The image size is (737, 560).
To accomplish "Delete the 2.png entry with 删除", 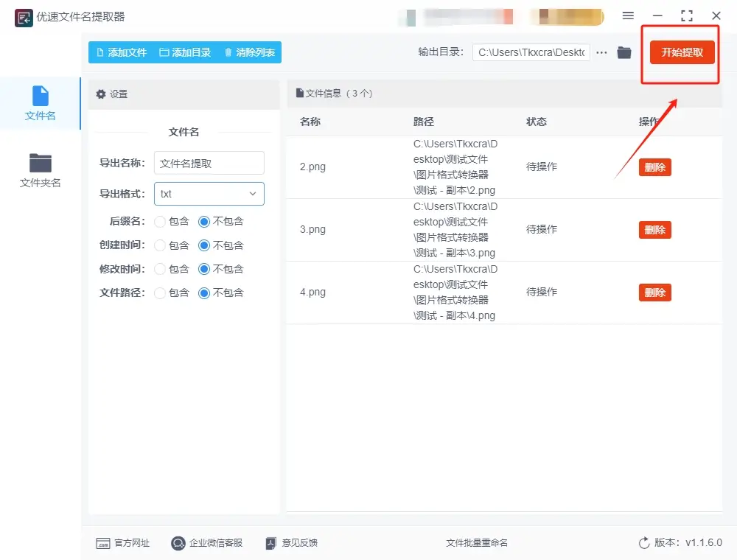I will tap(654, 167).
